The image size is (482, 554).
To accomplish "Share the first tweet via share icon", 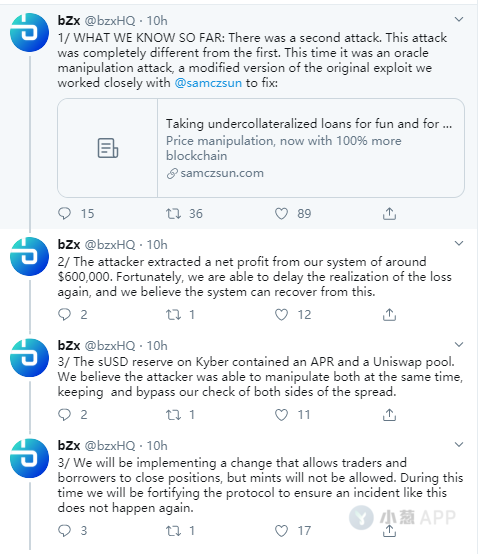I will pos(389,213).
